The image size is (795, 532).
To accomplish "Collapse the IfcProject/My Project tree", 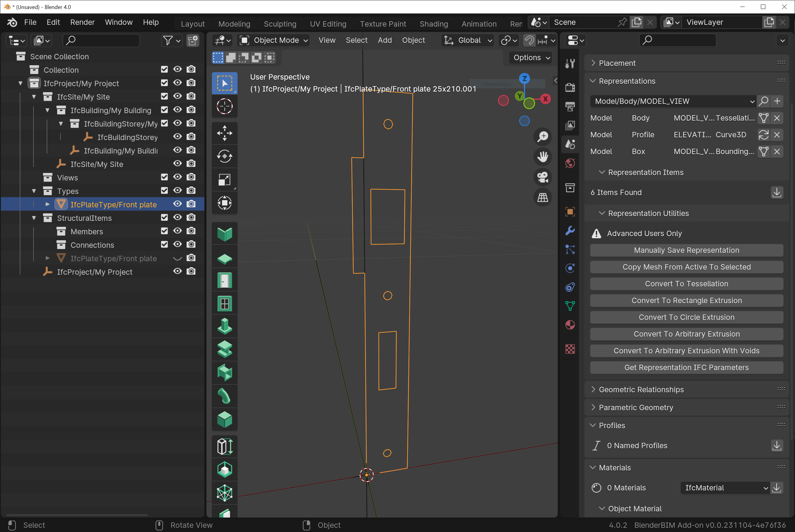I will [x=20, y=83].
